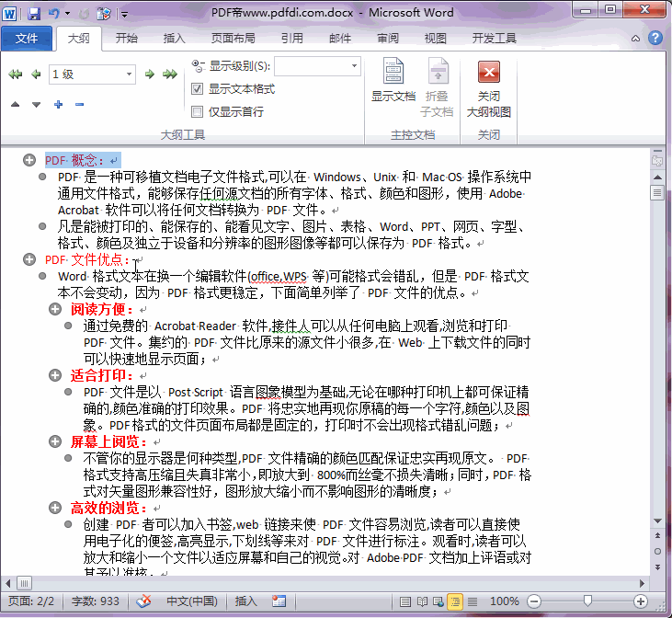Switch to Full Screen Reading view icon

pos(422,601)
